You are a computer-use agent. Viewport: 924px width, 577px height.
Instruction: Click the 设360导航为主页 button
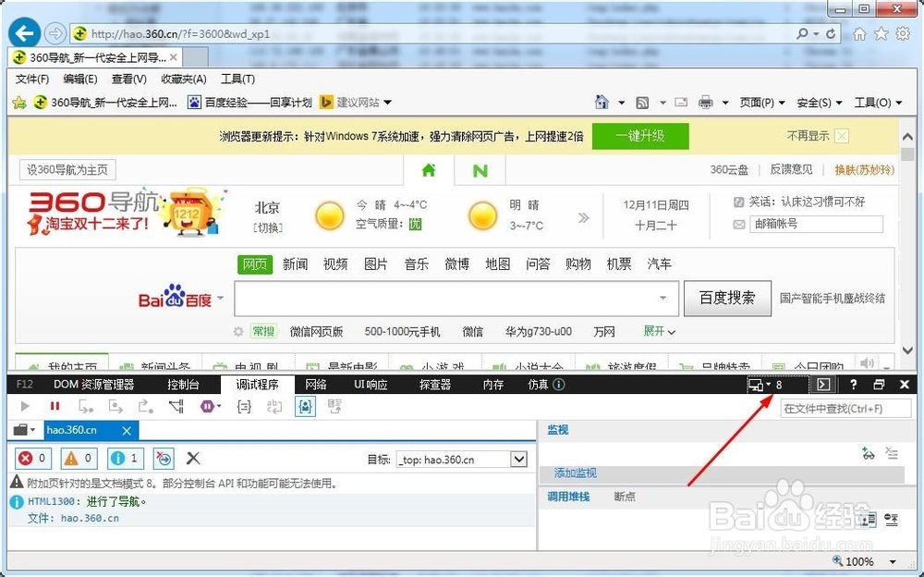67,170
